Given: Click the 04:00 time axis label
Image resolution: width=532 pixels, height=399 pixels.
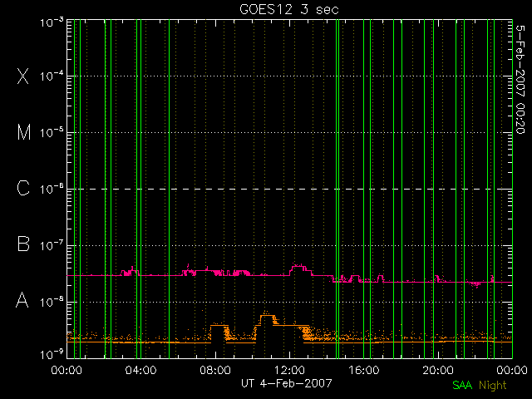Looking at the screenshot, I should [140, 370].
